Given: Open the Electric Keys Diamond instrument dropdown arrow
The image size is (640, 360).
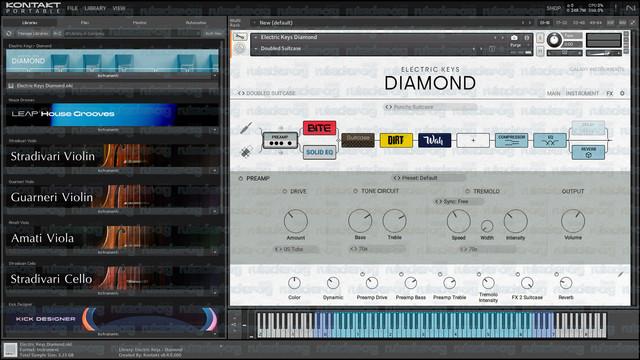Looking at the screenshot, I should pos(256,37).
